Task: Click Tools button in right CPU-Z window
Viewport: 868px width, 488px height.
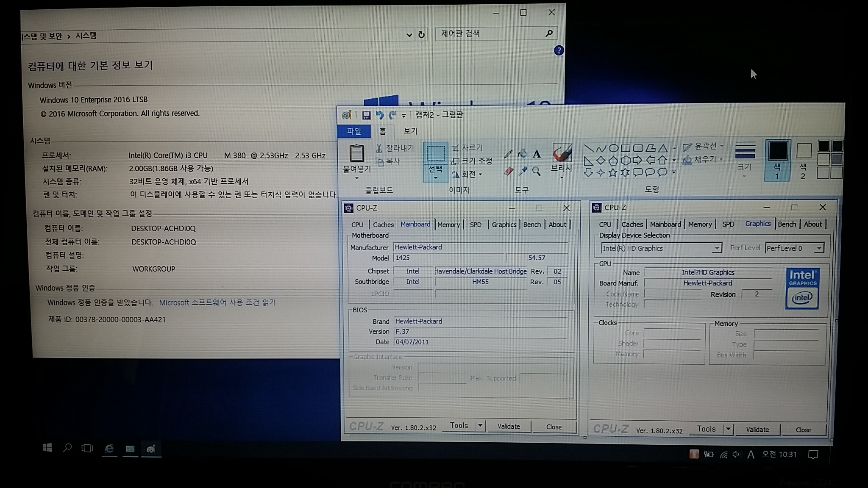Action: pyautogui.click(x=706, y=429)
